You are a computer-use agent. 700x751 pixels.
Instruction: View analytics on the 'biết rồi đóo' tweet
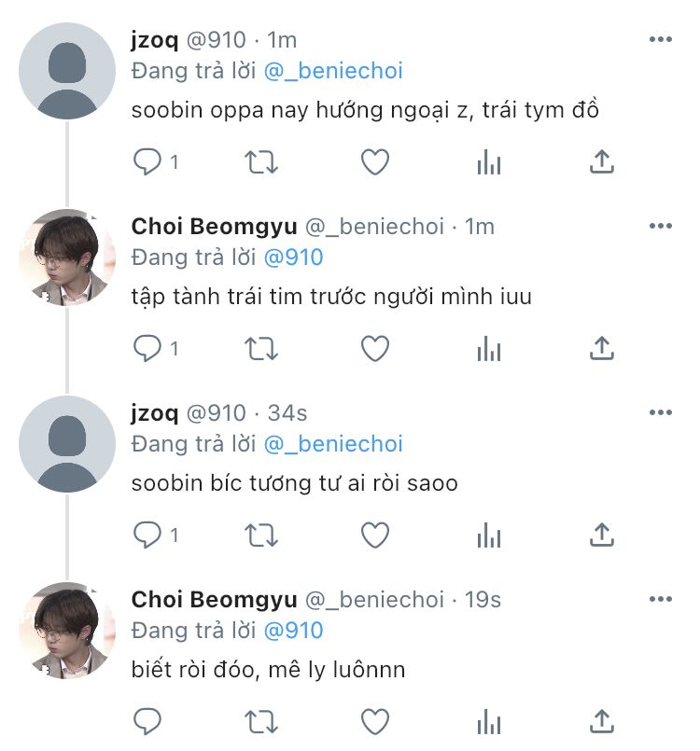(x=488, y=722)
